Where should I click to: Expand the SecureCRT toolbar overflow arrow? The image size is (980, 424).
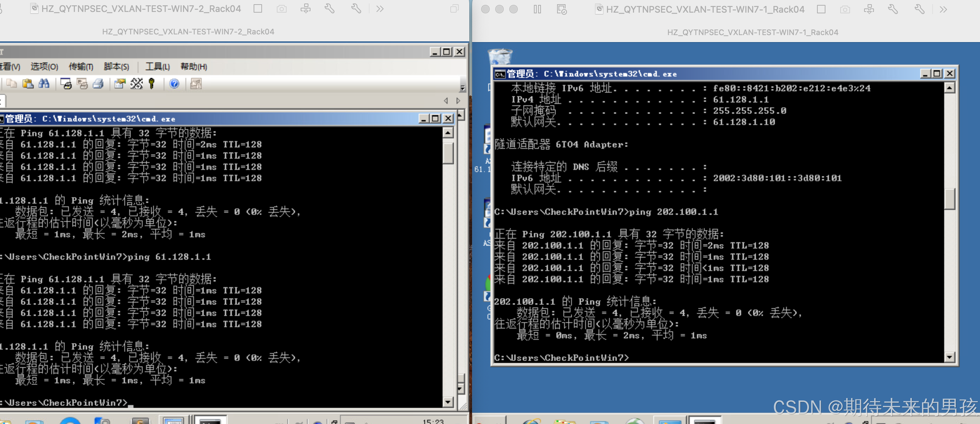pos(462,88)
